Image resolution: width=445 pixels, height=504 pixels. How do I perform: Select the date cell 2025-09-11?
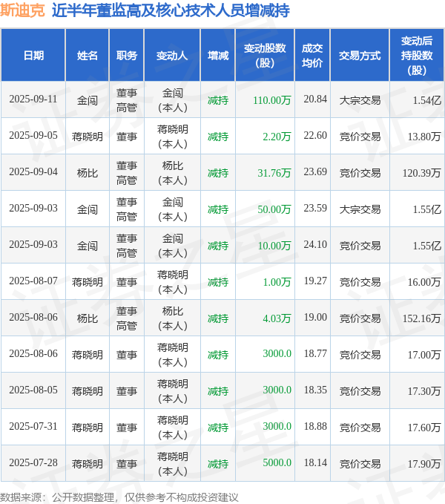tap(33, 99)
